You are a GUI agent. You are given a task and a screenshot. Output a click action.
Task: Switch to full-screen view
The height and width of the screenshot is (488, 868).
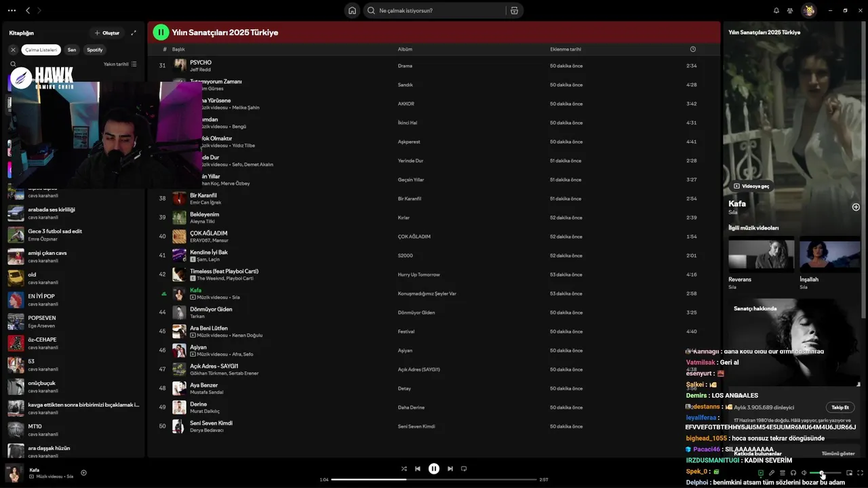coord(860,472)
